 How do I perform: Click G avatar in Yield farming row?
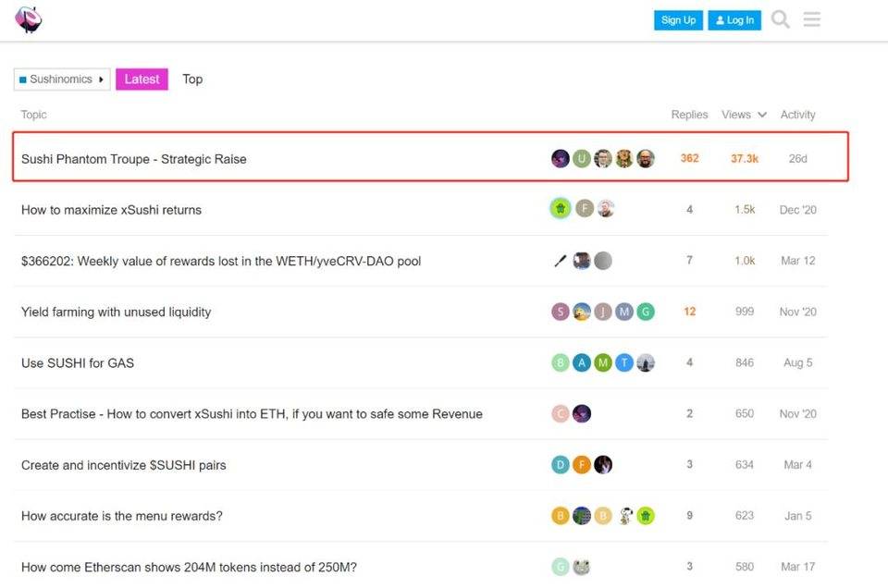point(646,312)
